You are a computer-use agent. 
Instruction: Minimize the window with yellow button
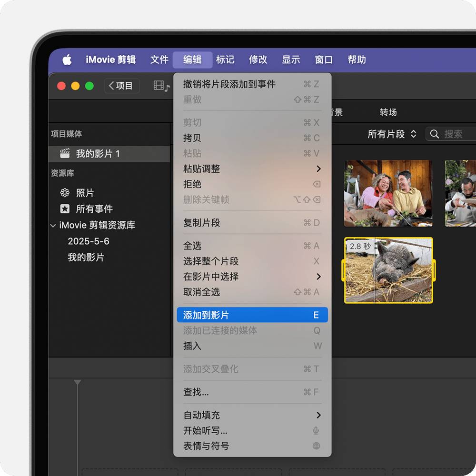click(x=75, y=86)
